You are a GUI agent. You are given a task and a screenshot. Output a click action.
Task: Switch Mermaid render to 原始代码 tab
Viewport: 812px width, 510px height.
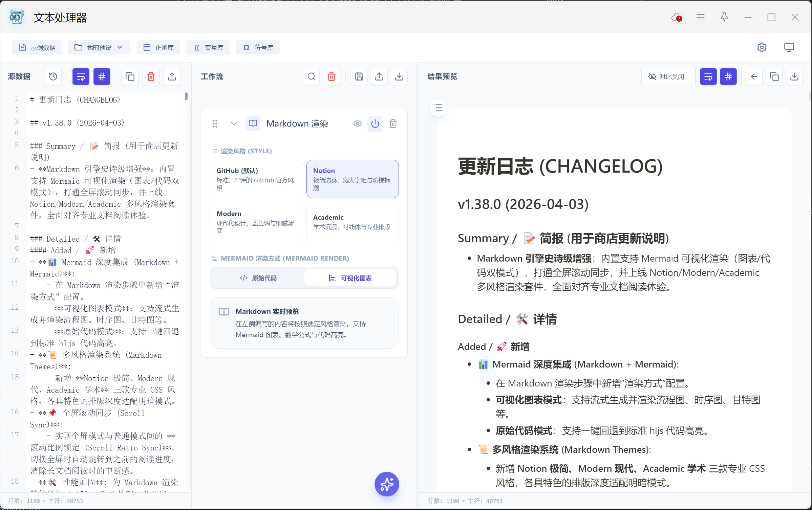[258, 278]
